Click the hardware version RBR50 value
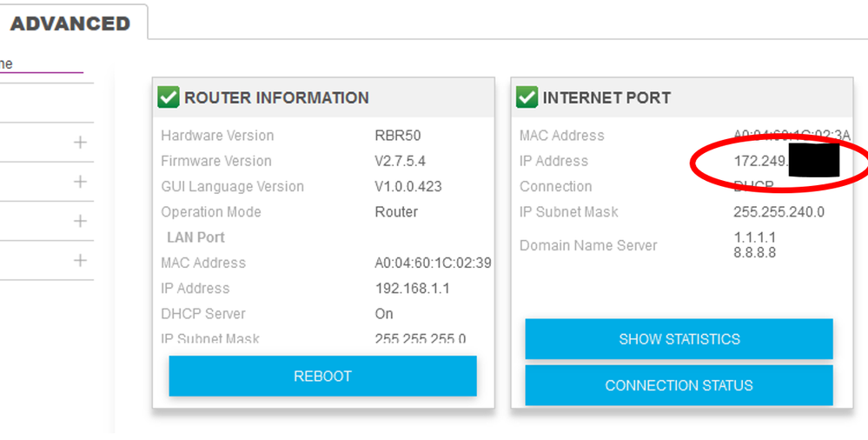The height and width of the screenshot is (440, 868). (397, 136)
